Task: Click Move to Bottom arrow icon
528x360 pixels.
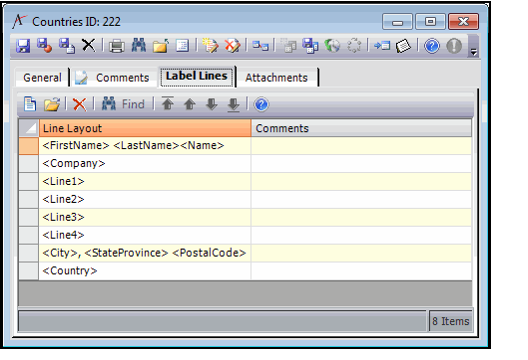Action: pyautogui.click(x=233, y=105)
